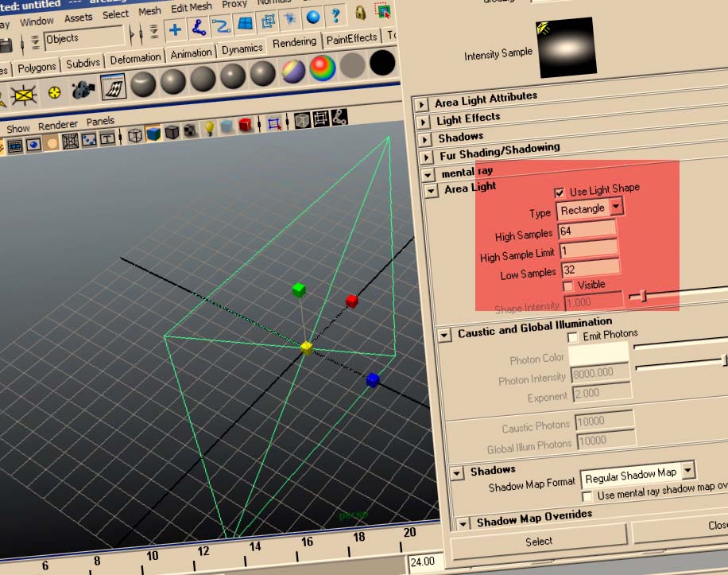
Task: Select the yellow point light shelf icon
Action: pyautogui.click(x=54, y=92)
